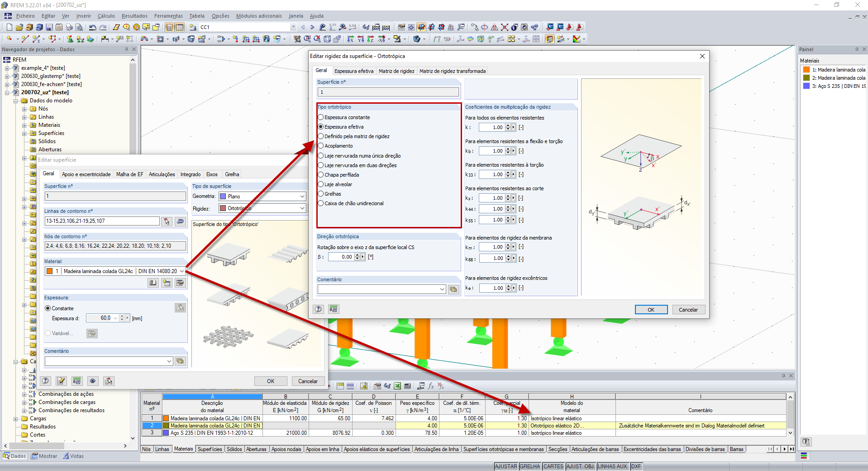868x471 pixels.
Task: Select the Acoplamento radio option
Action: [321, 146]
